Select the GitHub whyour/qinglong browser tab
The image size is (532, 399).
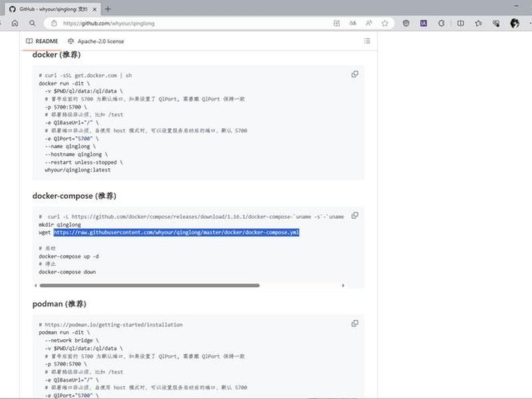(53, 9)
